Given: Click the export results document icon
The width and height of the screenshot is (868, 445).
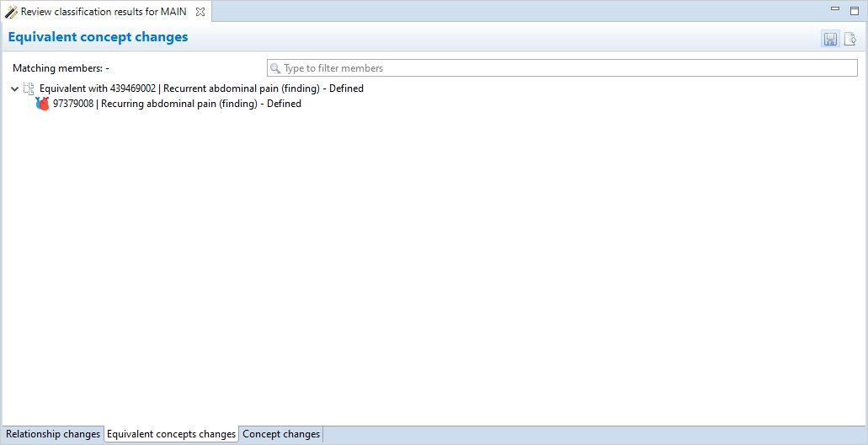Looking at the screenshot, I should [x=850, y=40].
